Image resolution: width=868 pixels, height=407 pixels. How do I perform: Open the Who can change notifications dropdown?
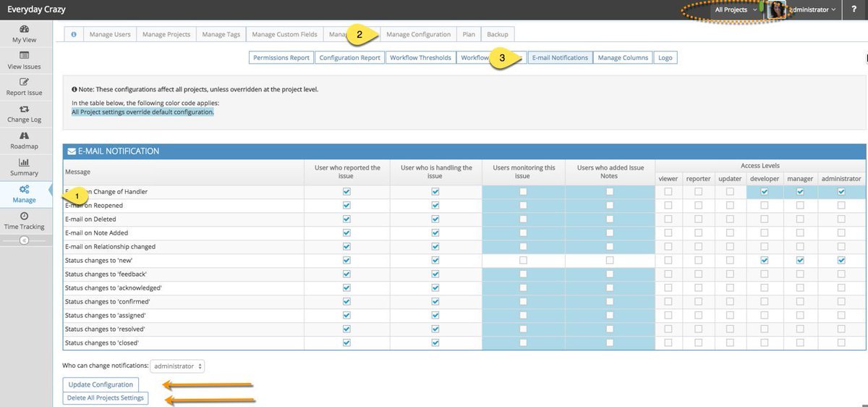[x=178, y=366]
